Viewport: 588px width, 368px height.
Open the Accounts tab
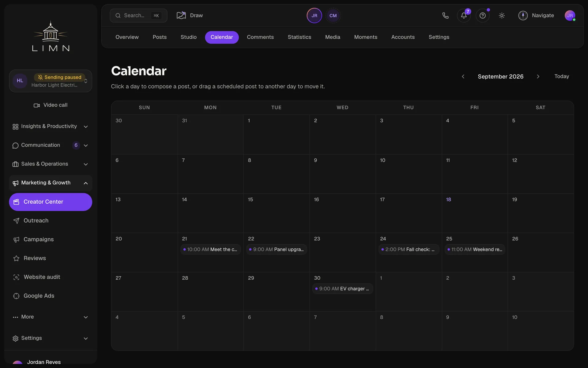[x=403, y=37]
